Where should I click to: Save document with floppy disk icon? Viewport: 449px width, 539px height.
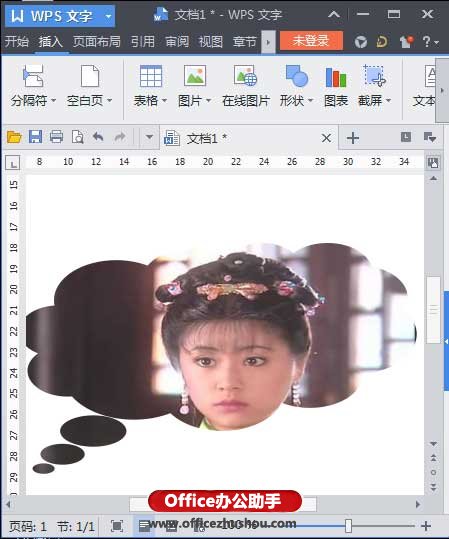[35, 137]
